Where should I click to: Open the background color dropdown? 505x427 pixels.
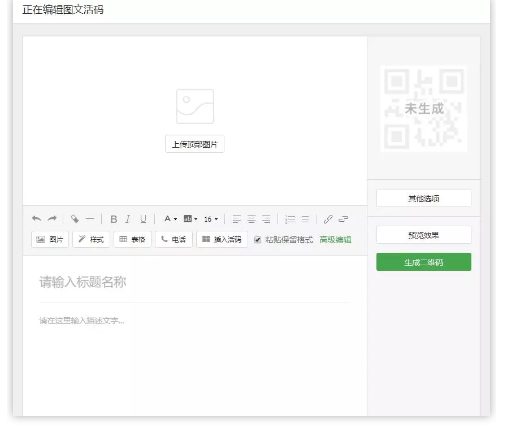point(190,219)
